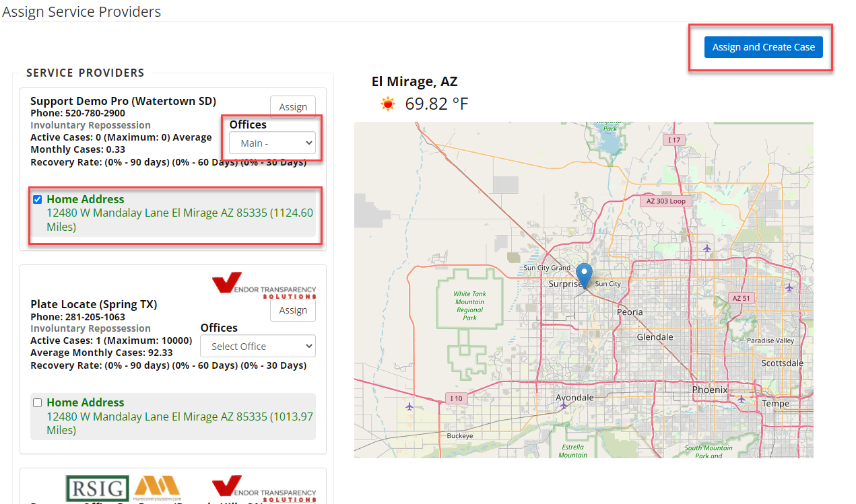This screenshot has width=856, height=504.
Task: Click Plate Locate (Spring TX) name
Action: [94, 304]
